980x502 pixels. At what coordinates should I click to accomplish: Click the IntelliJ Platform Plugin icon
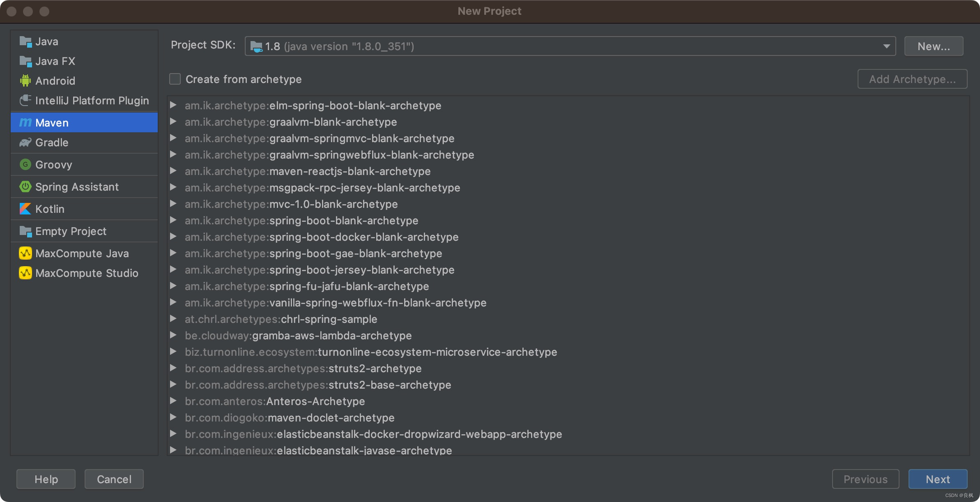point(25,100)
